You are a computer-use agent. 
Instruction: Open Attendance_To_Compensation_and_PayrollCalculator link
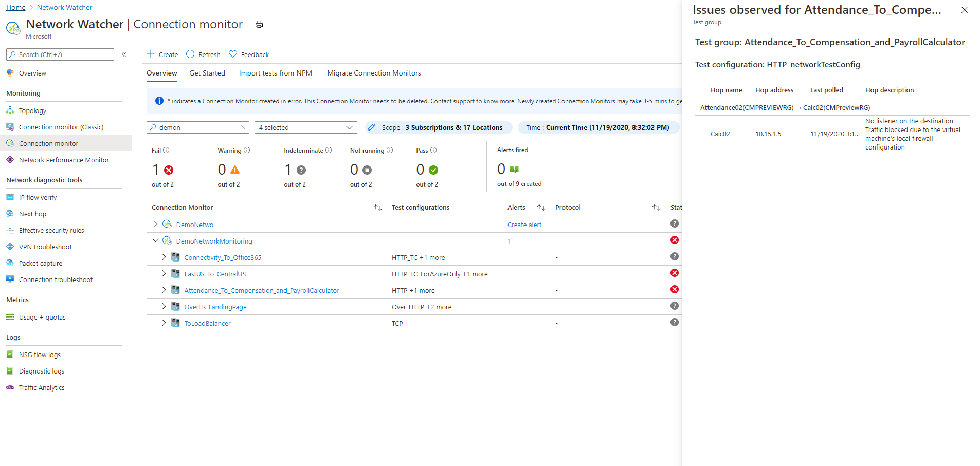pyautogui.click(x=262, y=291)
